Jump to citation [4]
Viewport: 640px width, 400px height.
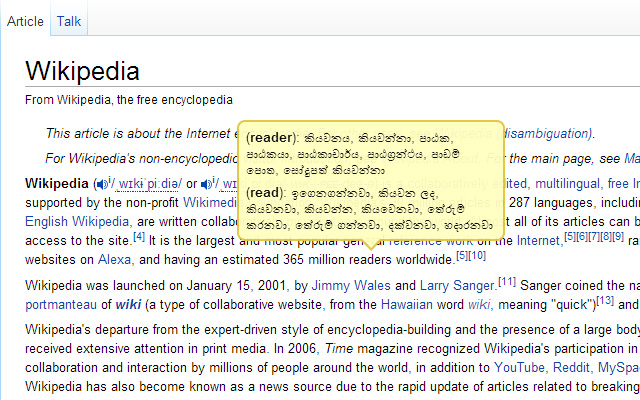click(139, 236)
